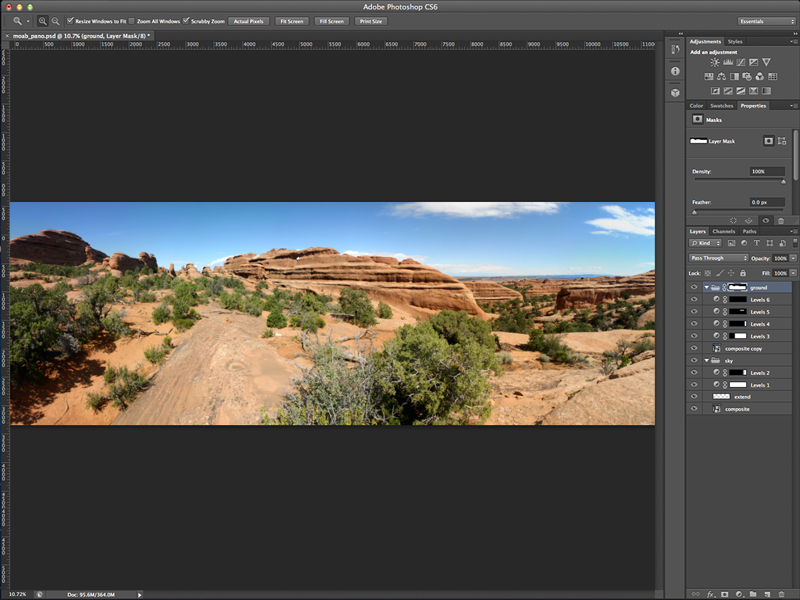This screenshot has height=600, width=800.
Task: Hide the Levels 4 layer
Action: (694, 324)
